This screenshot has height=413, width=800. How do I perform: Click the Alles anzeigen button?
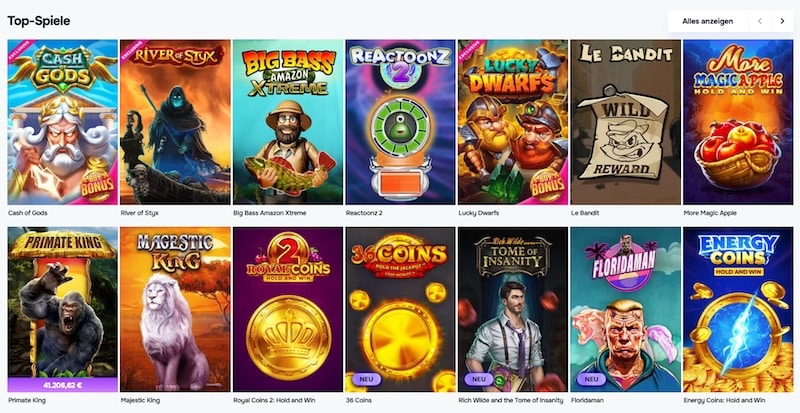708,21
